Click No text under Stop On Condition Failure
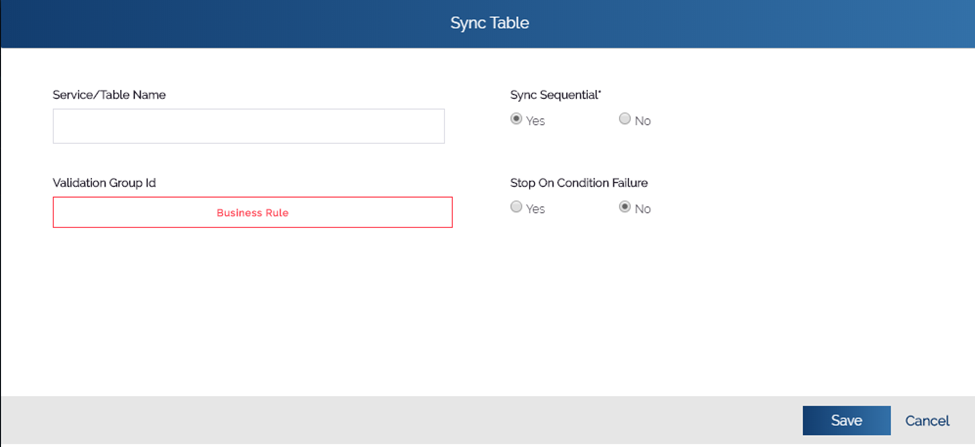This screenshot has height=447, width=975. (643, 209)
